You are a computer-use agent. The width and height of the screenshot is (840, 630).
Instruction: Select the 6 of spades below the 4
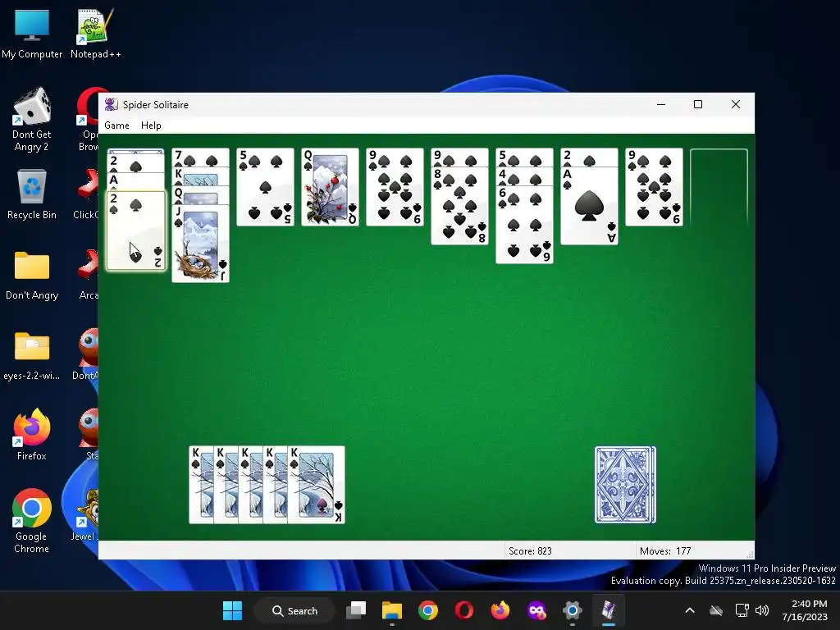[x=524, y=225]
